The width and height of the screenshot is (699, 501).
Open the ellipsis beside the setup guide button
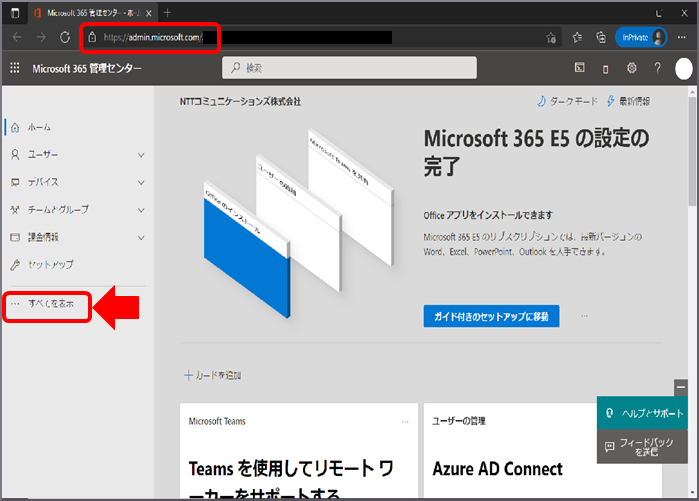(584, 316)
